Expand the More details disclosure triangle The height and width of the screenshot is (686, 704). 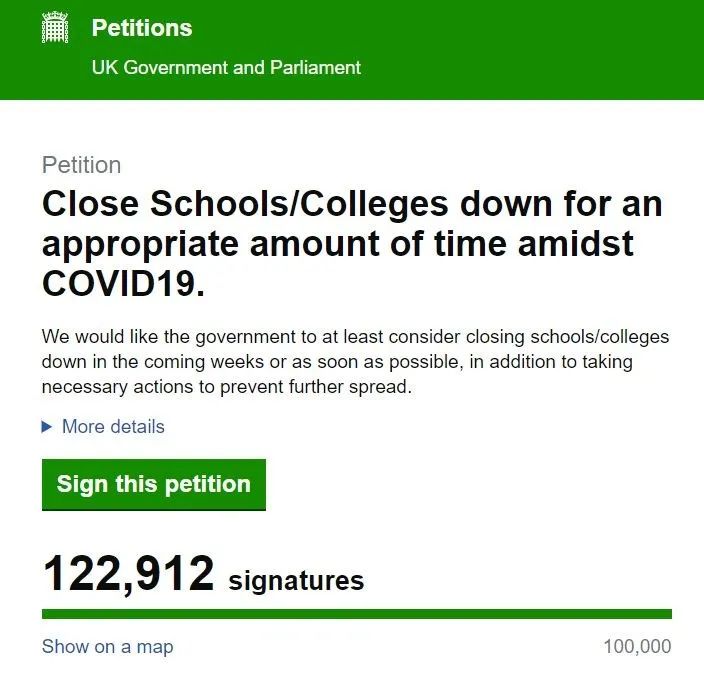point(47,427)
